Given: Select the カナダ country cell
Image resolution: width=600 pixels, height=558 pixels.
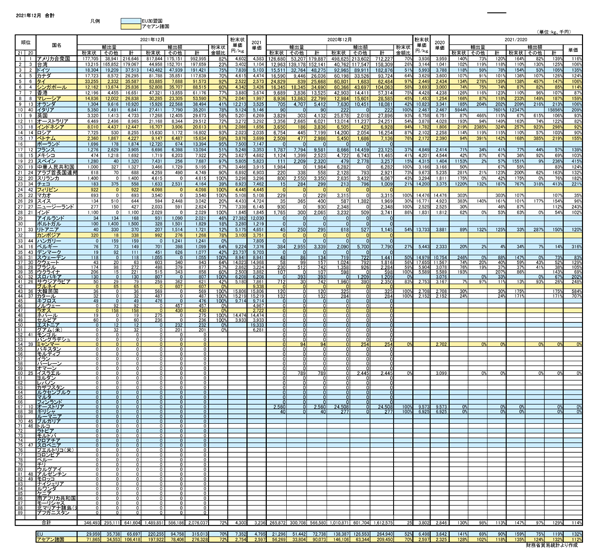Looking at the screenshot, I should pyautogui.click(x=57, y=76).
